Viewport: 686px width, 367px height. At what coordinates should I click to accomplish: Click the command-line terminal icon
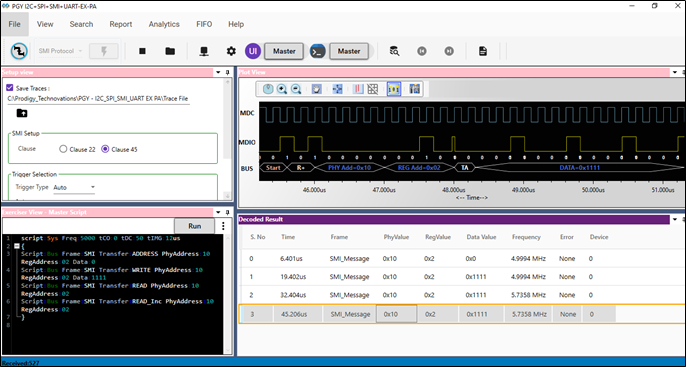pyautogui.click(x=318, y=51)
